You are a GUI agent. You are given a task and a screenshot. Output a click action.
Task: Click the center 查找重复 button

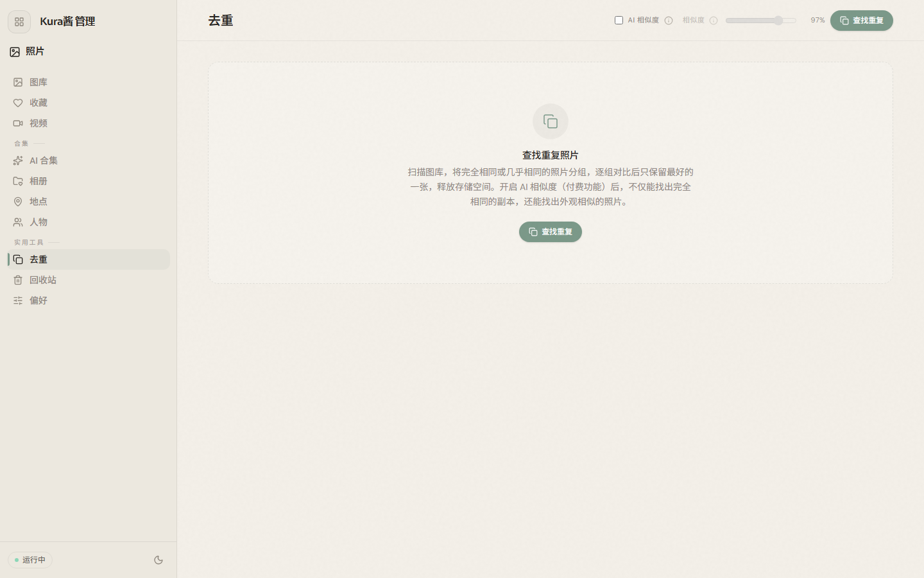[551, 232]
